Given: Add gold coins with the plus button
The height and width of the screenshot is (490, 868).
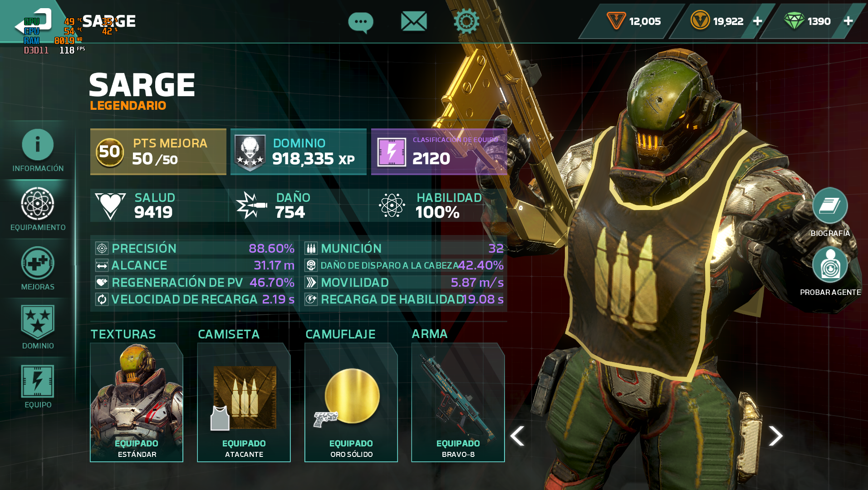Looking at the screenshot, I should tap(757, 21).
